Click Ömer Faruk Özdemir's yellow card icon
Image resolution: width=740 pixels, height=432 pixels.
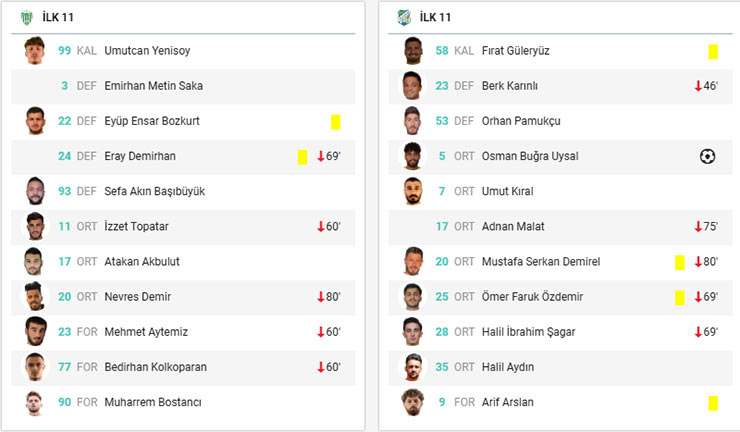click(680, 297)
